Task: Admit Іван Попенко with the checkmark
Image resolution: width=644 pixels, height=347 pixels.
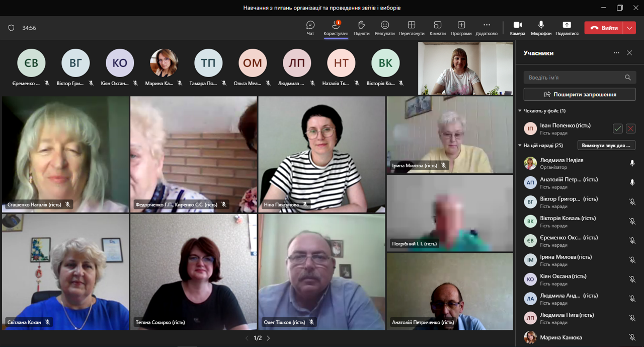Action: pyautogui.click(x=617, y=129)
